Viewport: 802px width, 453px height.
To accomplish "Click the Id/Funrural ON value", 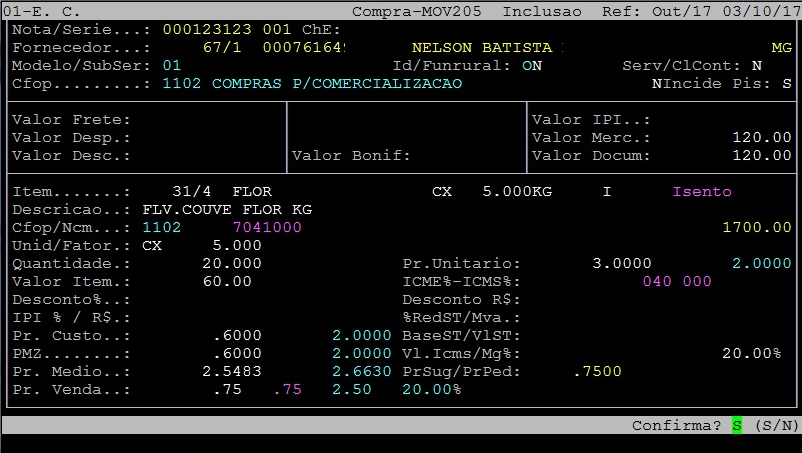I will pyautogui.click(x=531, y=66).
